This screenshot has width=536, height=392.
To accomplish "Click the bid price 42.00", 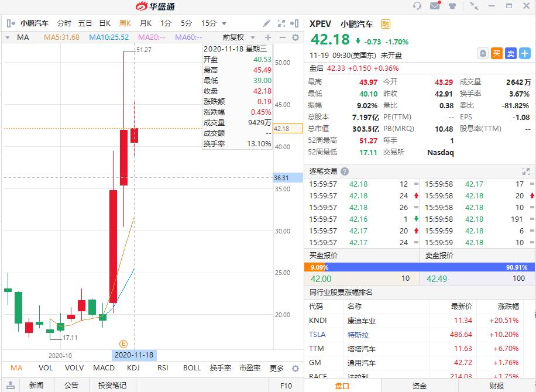I will pyautogui.click(x=321, y=278).
